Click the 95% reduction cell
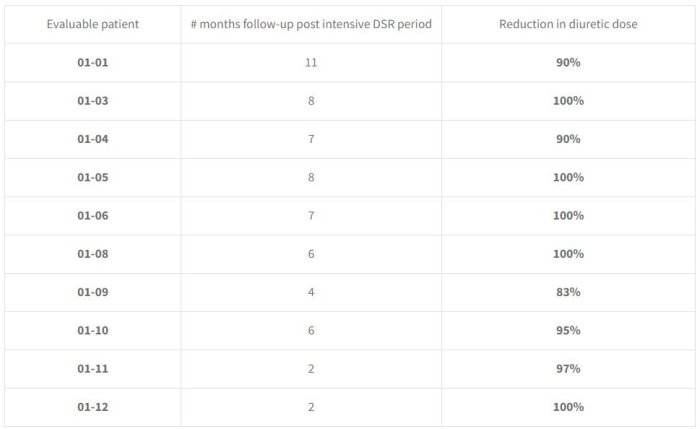Screen dimensions: 700x429 (567, 331)
